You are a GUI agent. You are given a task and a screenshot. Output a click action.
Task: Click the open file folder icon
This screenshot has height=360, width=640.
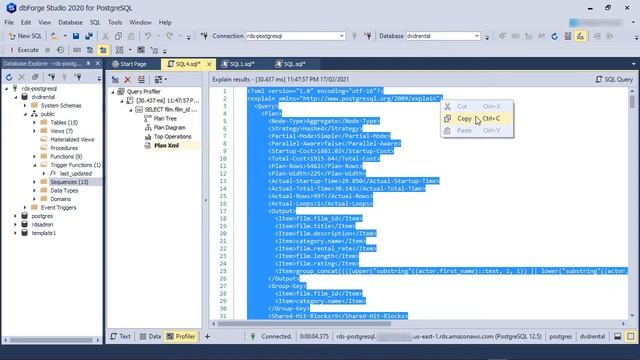pos(55,36)
